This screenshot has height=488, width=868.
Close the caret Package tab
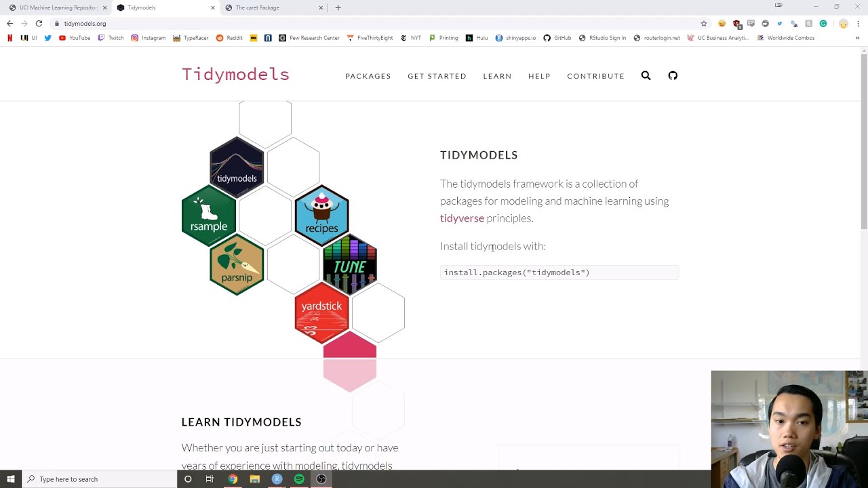321,7
